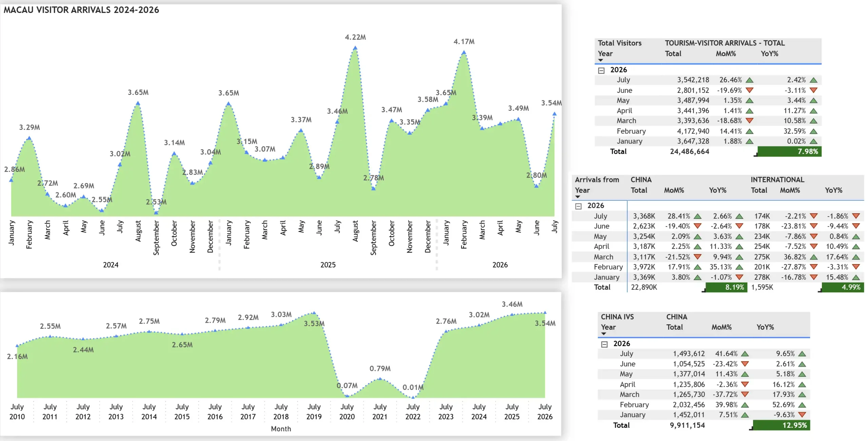Click the red down arrow beside -23.81% International June MoM

(x=813, y=226)
